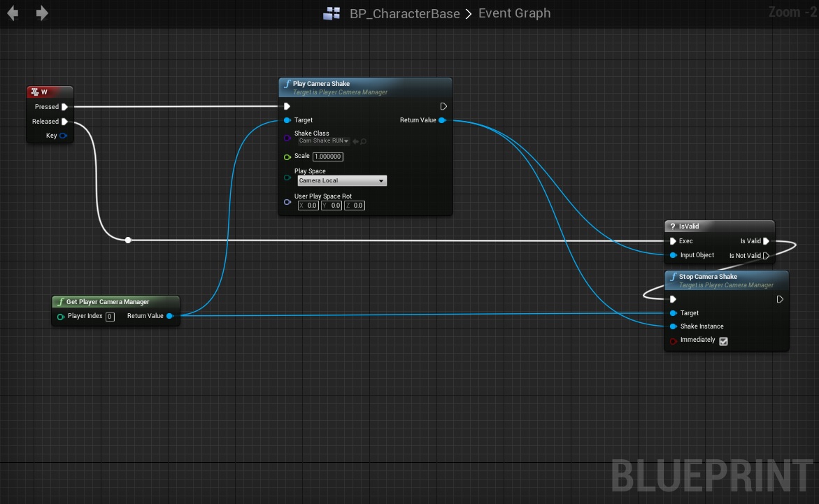Click the Scale value field
Viewport: 819px width, 504px height.
click(327, 157)
